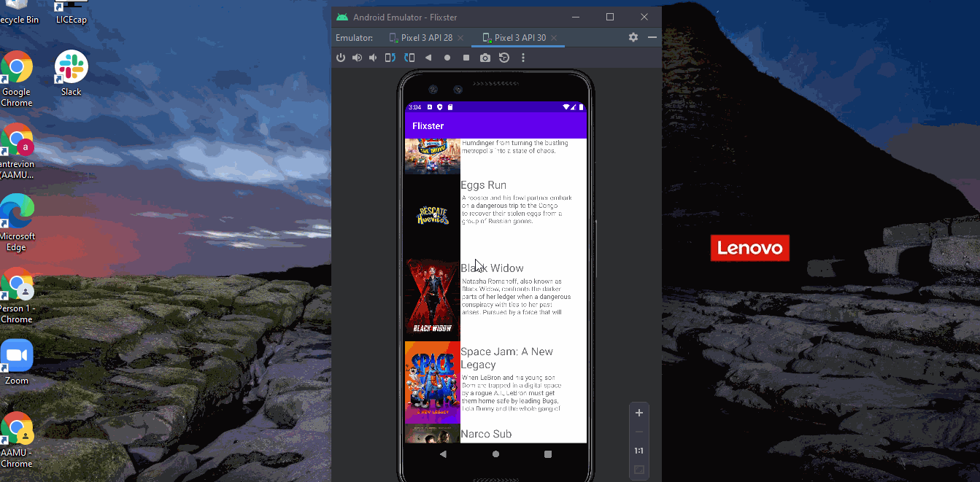Image resolution: width=980 pixels, height=482 pixels.
Task: Rotate the emulator screen counterclockwise
Action: click(390, 58)
